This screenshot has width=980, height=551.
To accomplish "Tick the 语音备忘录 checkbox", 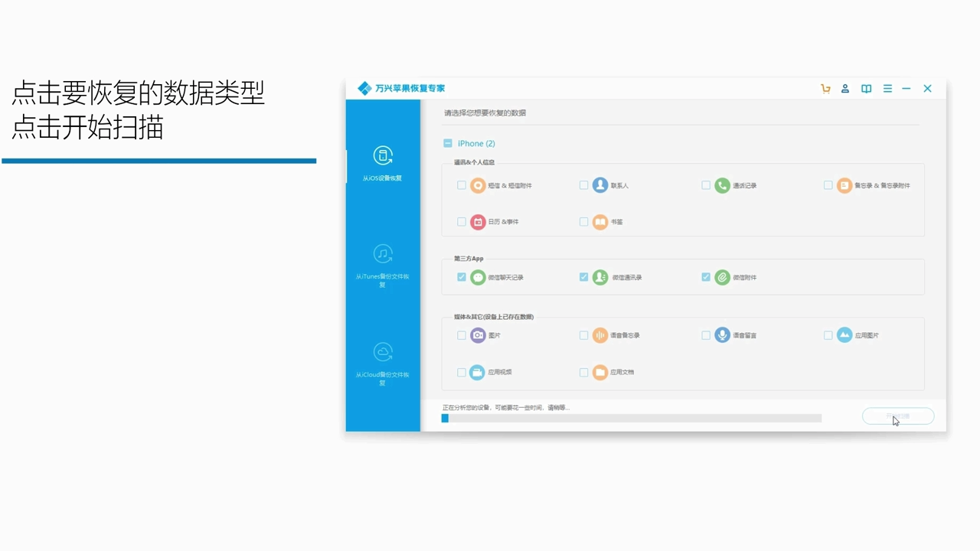I will (x=583, y=335).
